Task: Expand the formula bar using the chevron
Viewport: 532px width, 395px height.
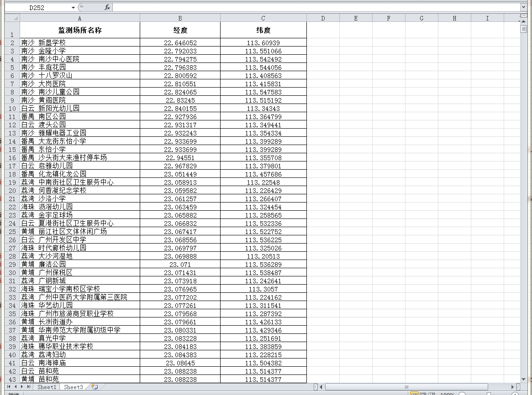Action: (x=523, y=7)
